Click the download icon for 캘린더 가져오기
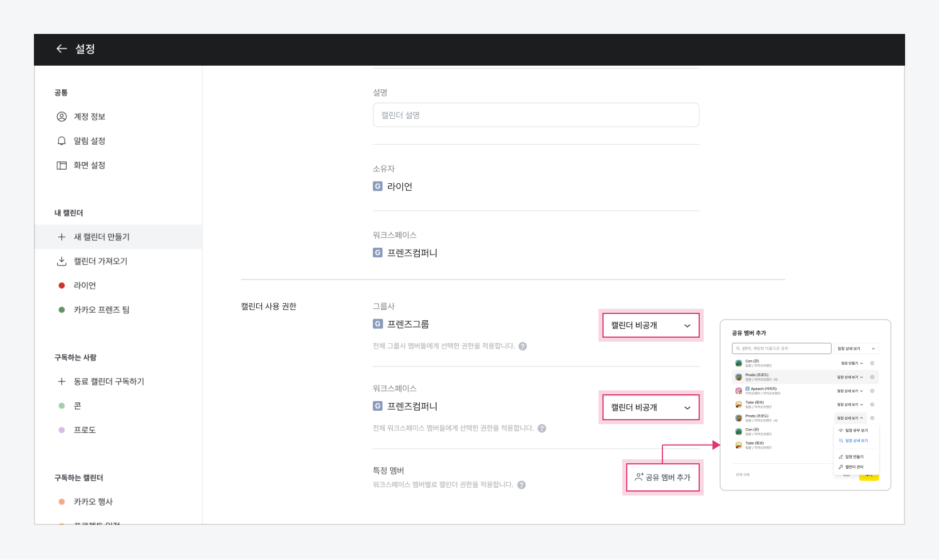 point(62,261)
